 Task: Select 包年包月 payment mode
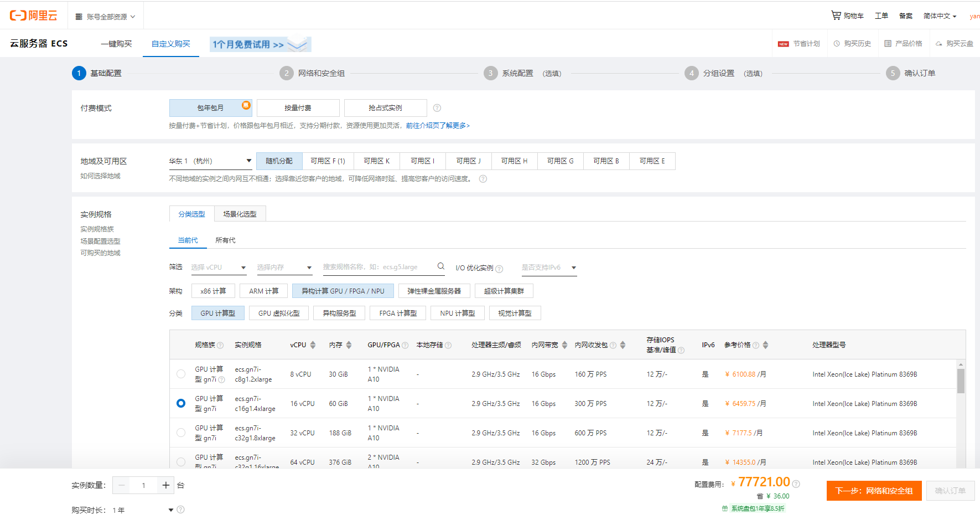[x=211, y=108]
